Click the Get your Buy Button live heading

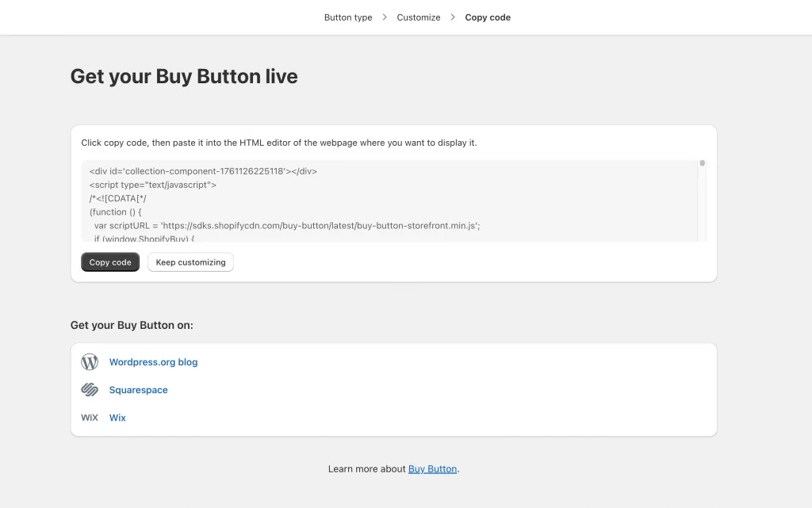pos(183,76)
